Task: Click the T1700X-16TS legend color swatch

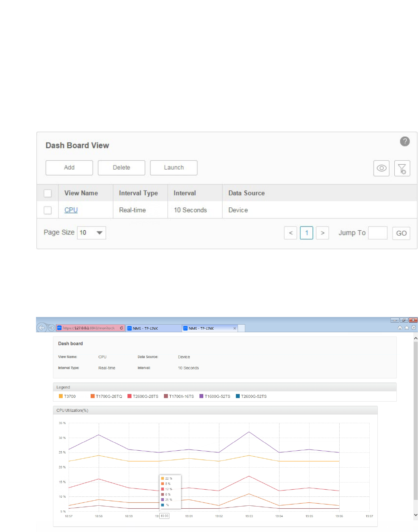Action: tap(166, 396)
